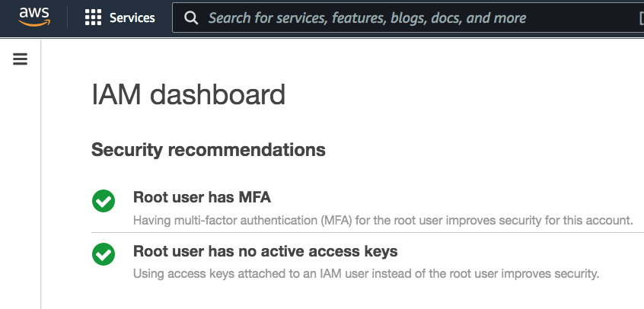
Task: Select the Root user has MFA title
Action: coord(202,197)
